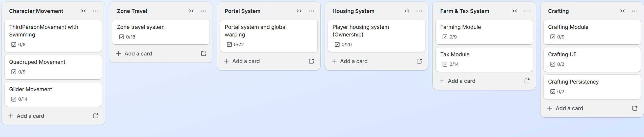Screen dimensions: 644x137
Task: Click the Crafting Persistency checklist badge
Action: [557, 91]
